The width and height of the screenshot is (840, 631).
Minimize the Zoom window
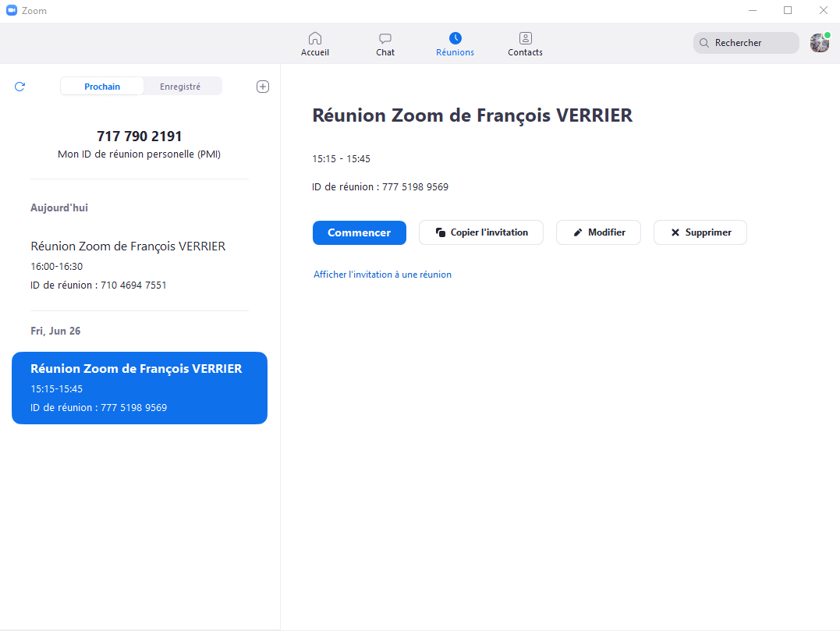point(753,11)
